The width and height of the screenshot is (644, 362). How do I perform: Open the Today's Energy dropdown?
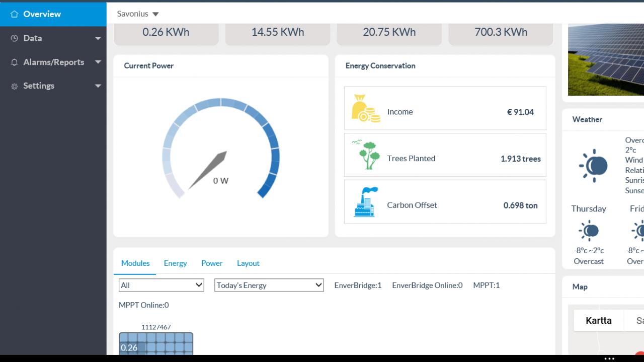click(x=269, y=285)
